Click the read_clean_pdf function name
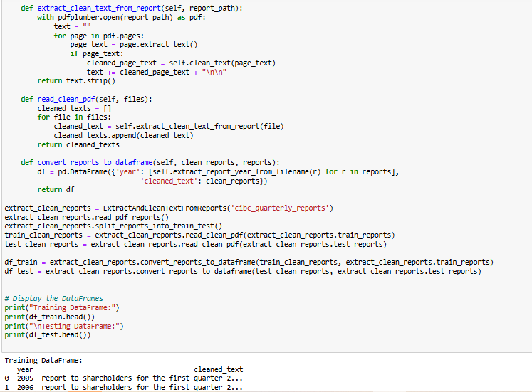The width and height of the screenshot is (532, 392). click(66, 100)
